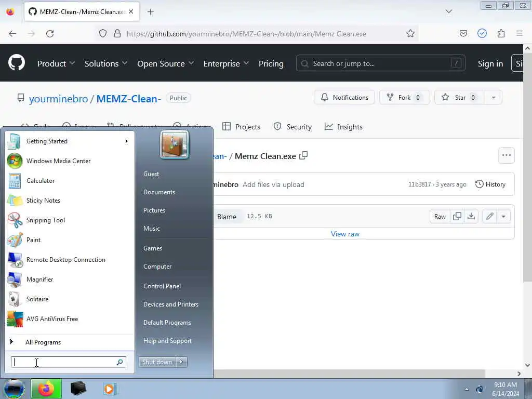Click Firefox icon in the taskbar

(x=46, y=389)
